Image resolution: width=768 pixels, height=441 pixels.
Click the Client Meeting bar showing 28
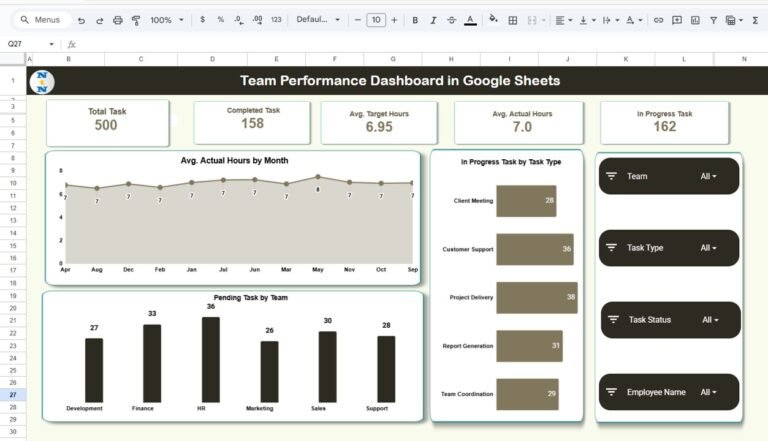[x=526, y=201]
